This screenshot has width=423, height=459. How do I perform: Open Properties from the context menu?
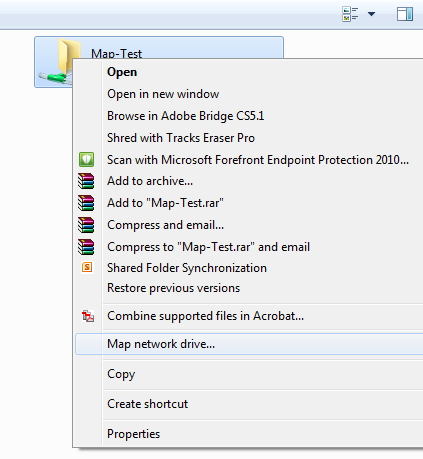coord(133,434)
